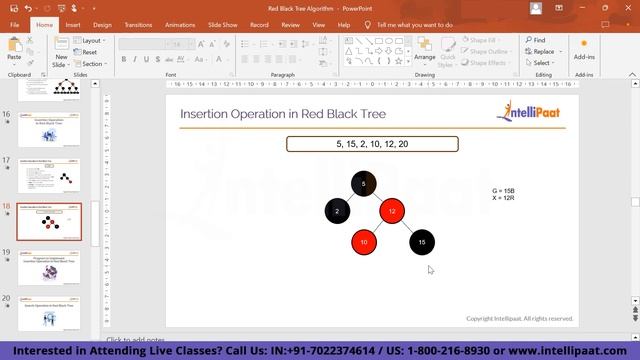Click the Format Painter brush icon
Screen dimensions: 640x360
click(30, 63)
